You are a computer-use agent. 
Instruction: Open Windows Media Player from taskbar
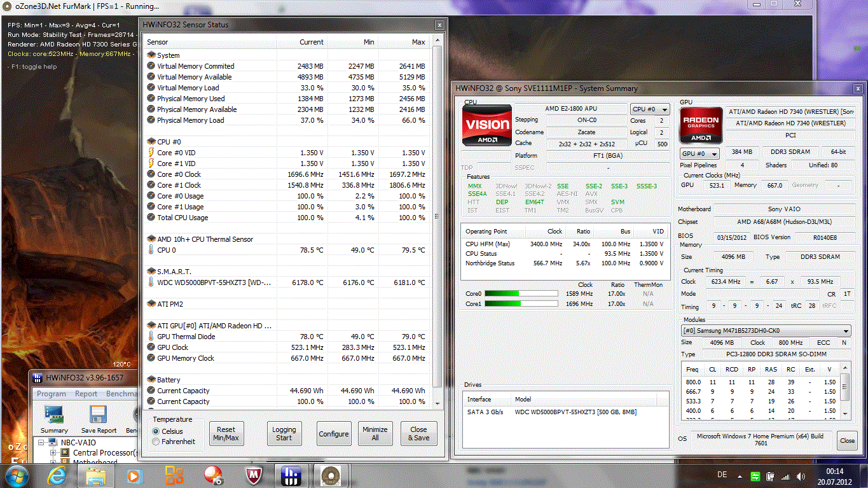[134, 476]
